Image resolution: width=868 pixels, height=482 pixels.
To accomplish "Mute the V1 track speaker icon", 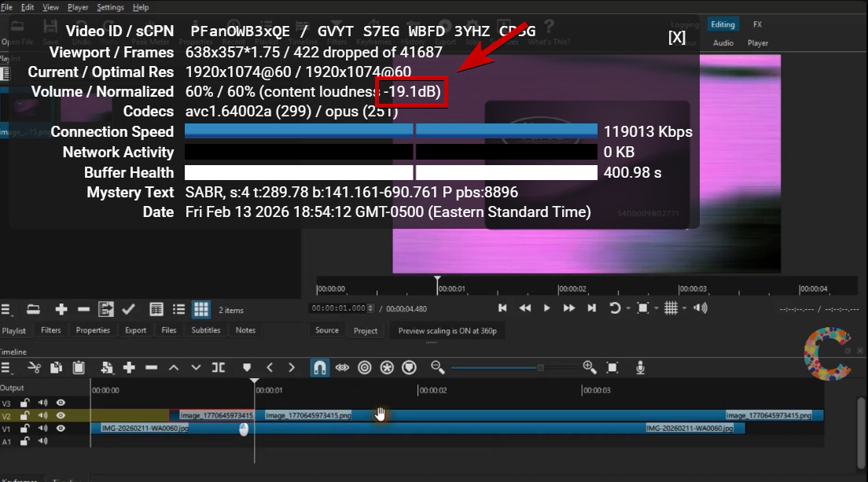I will tap(42, 429).
